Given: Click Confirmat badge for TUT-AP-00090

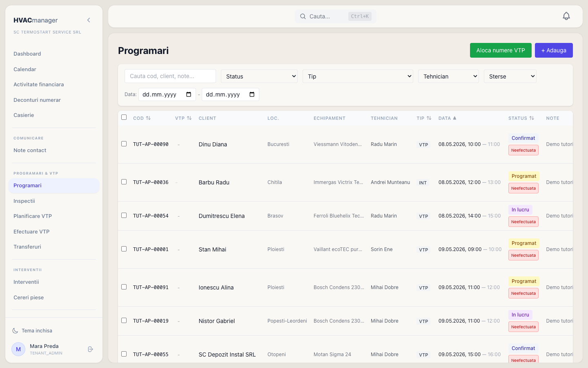Looking at the screenshot, I should (x=523, y=138).
